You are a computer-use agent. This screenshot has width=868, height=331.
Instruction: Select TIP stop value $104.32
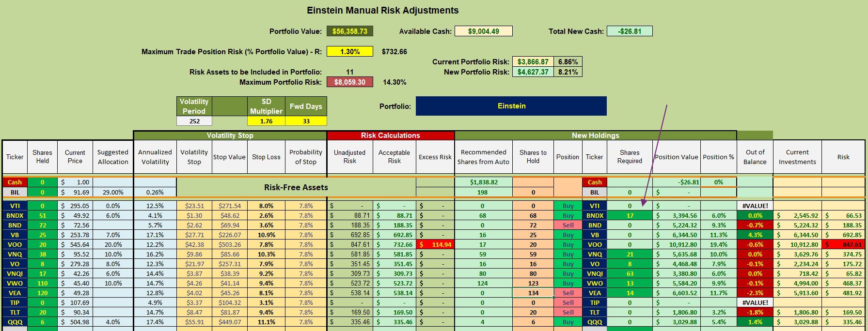(230, 302)
